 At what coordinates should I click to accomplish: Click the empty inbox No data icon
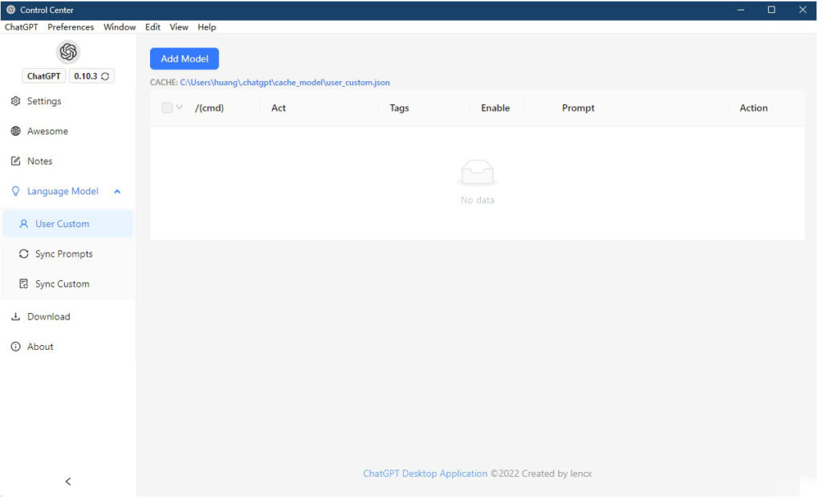pyautogui.click(x=478, y=173)
